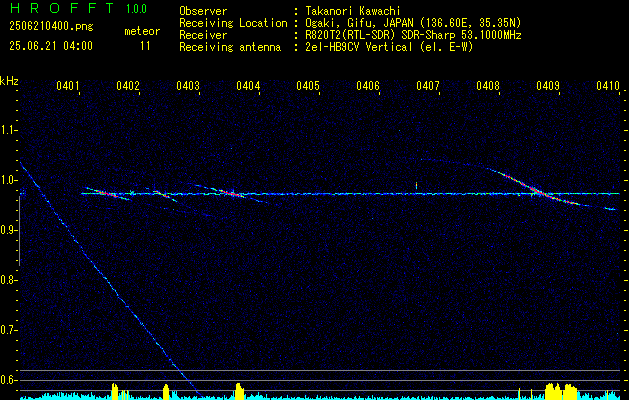Viewport: 629px width, 400px height.
Task: Click the yellow power peak below 0402
Action: pyautogui.click(x=115, y=391)
